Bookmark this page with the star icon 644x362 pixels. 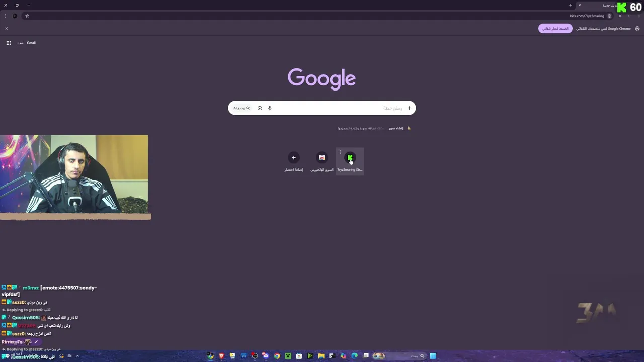(27, 16)
